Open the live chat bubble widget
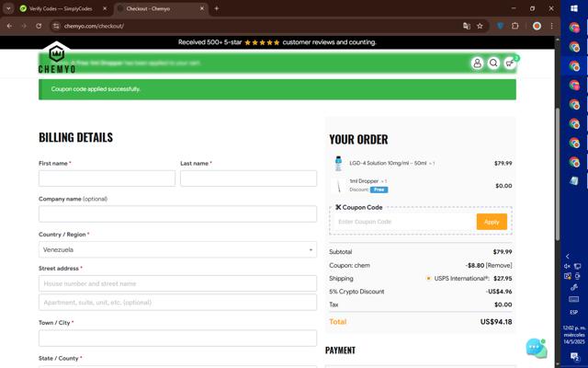Image resolution: width=588 pixels, height=368 pixels. pyautogui.click(x=537, y=348)
